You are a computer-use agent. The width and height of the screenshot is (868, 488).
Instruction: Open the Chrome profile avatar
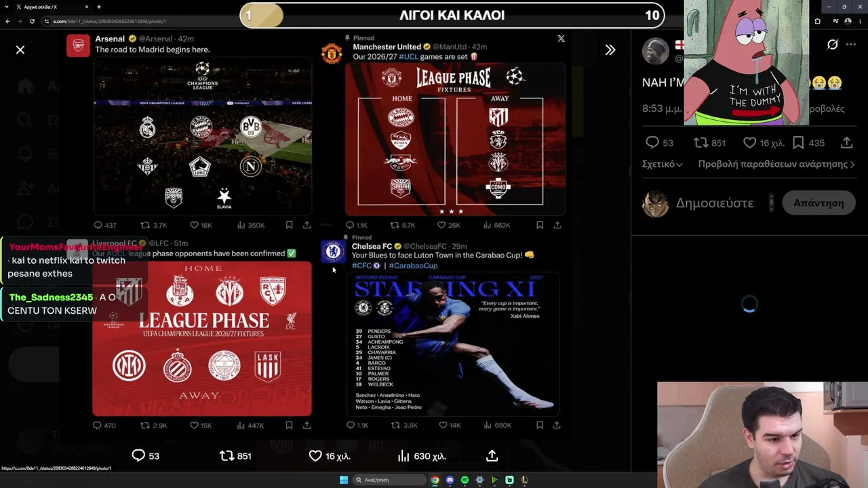click(x=848, y=21)
